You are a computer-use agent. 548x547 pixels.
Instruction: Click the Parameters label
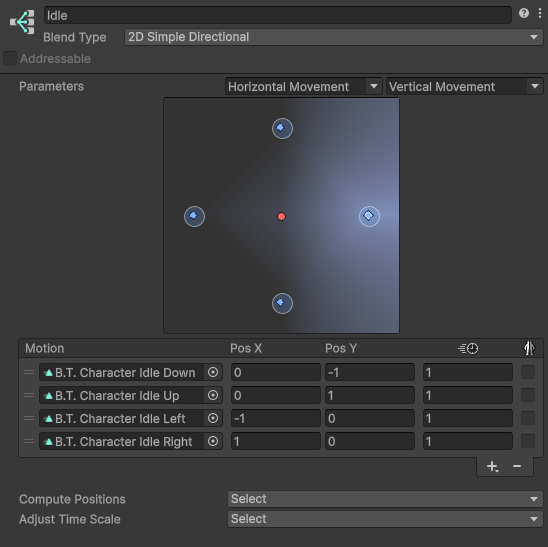coord(51,86)
